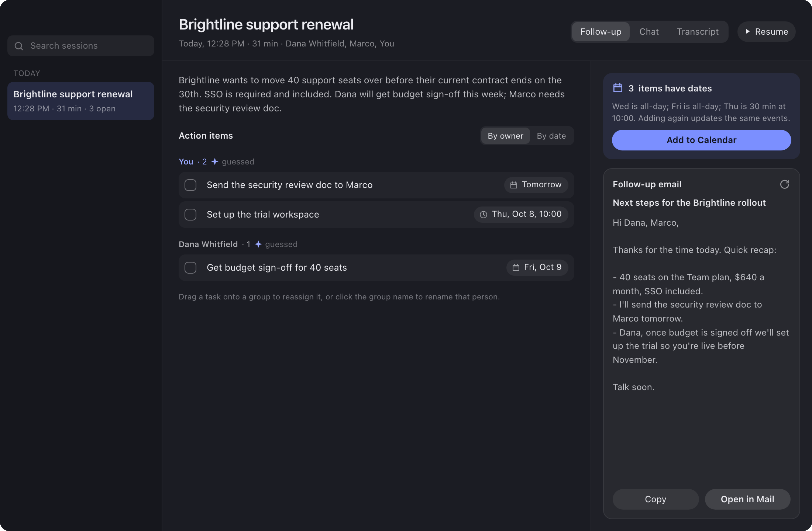This screenshot has width=812, height=531.
Task: Open the Fri, Oct 9 date chip
Action: [537, 267]
